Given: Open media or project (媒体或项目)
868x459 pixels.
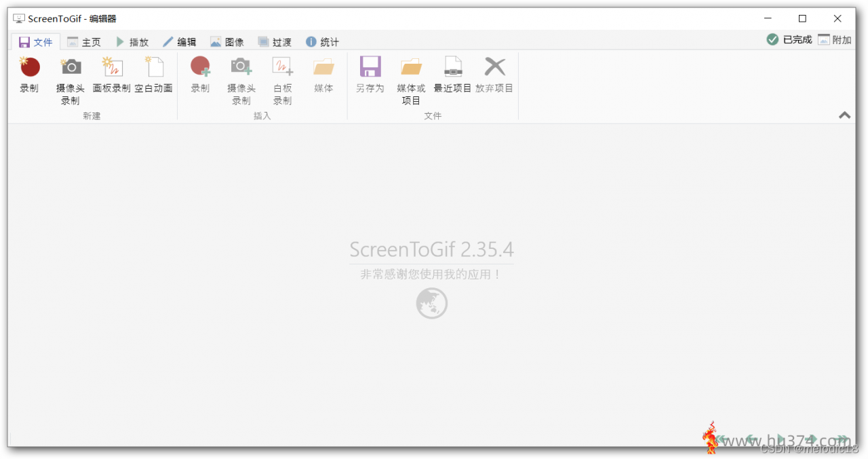Looking at the screenshot, I should [x=412, y=81].
